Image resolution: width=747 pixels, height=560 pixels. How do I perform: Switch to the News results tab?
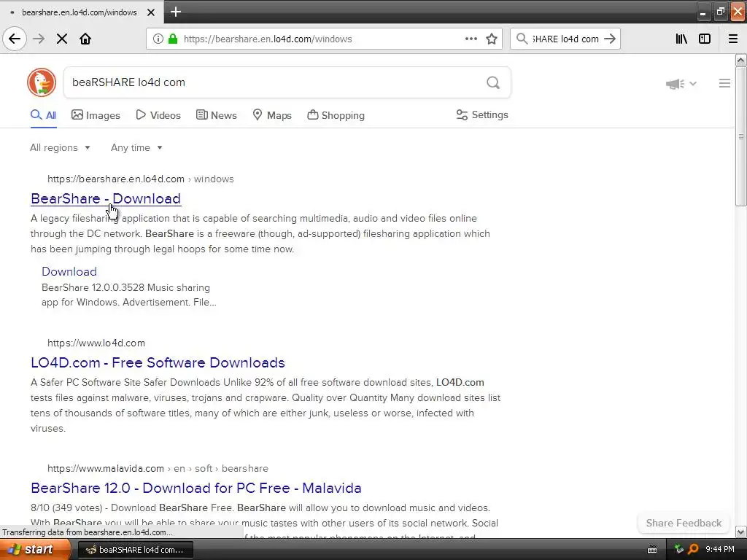(216, 115)
